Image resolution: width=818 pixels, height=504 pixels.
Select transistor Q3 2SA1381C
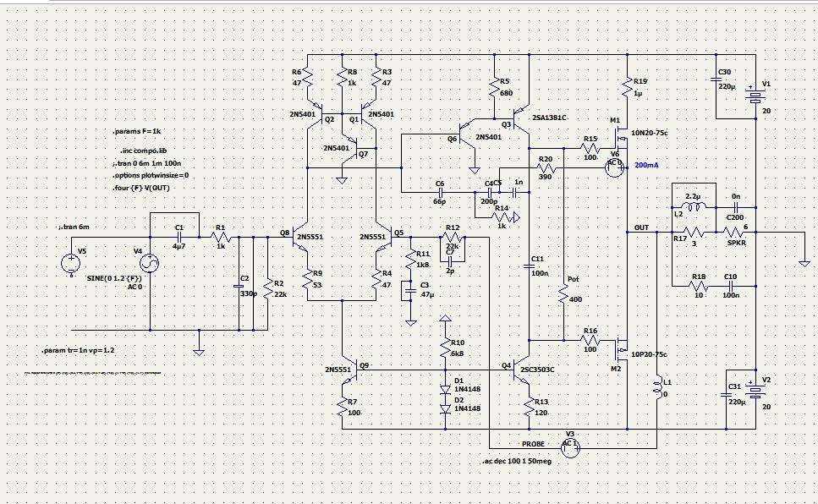click(x=520, y=119)
